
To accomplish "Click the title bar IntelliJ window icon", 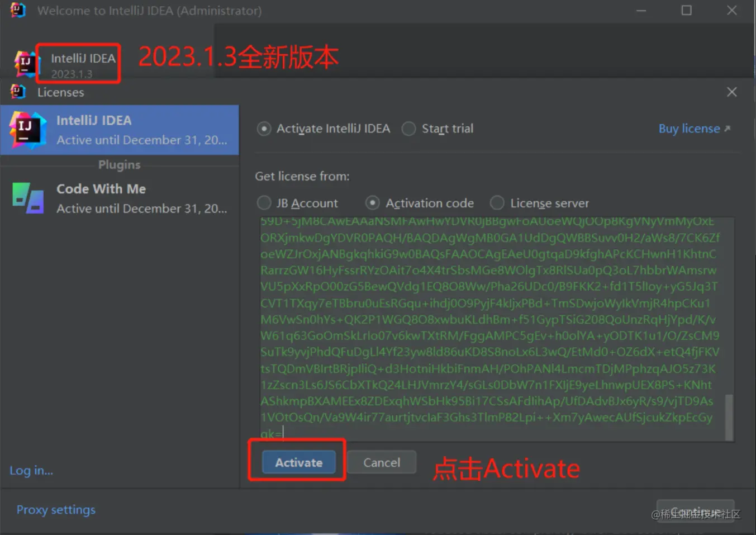I will [18, 10].
